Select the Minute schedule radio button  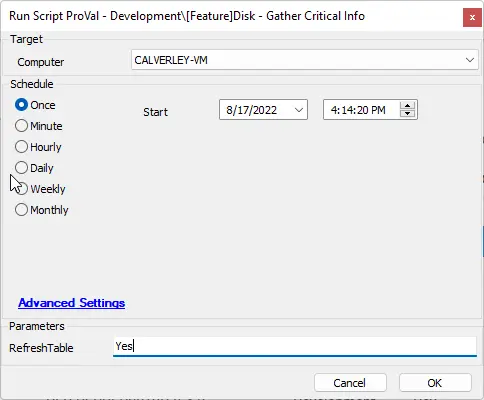[x=21, y=126]
